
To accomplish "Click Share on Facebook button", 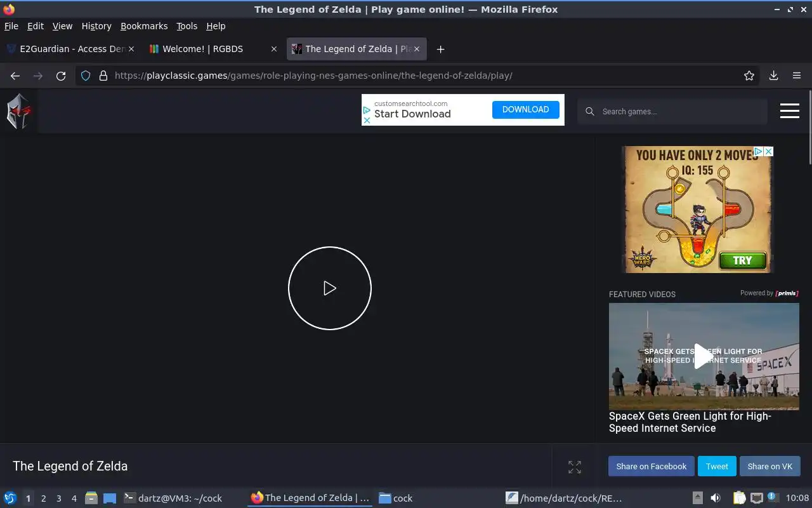I will [651, 466].
